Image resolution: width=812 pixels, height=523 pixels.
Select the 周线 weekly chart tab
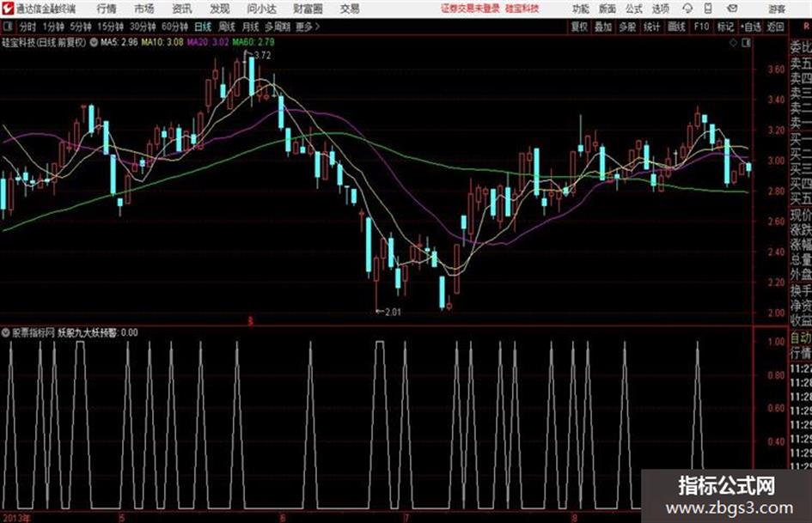[227, 27]
